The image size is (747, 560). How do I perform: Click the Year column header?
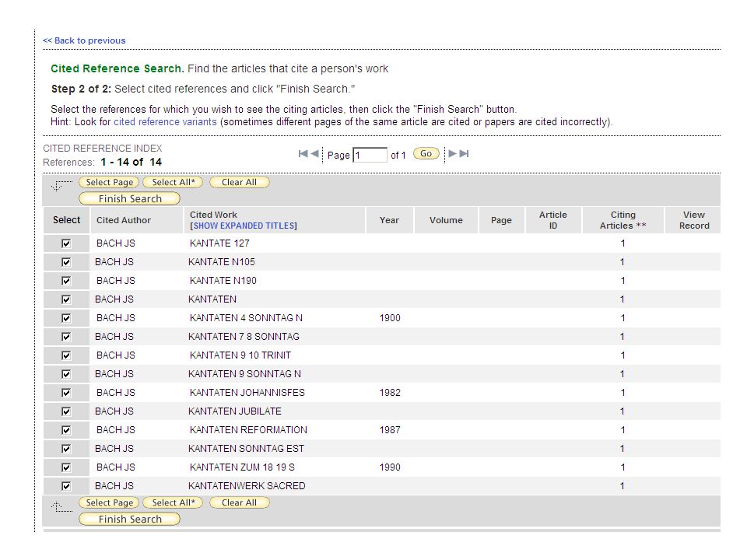[x=389, y=220]
